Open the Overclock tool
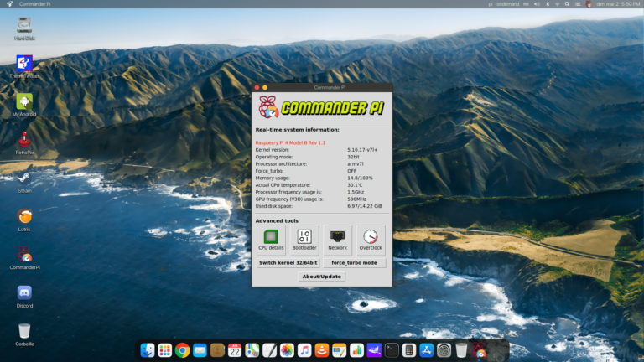Image resolution: width=644 pixels, height=362 pixels. 371,240
